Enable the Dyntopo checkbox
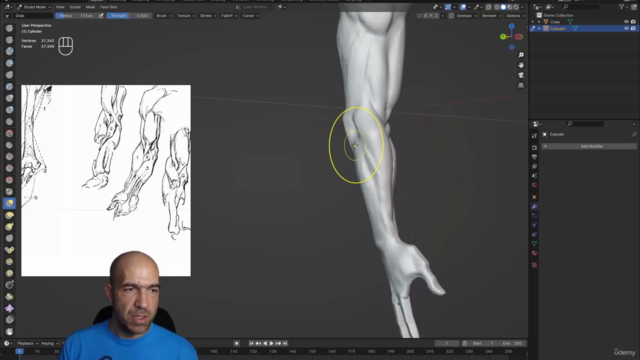Viewport: 640px width, 360px height. point(451,16)
